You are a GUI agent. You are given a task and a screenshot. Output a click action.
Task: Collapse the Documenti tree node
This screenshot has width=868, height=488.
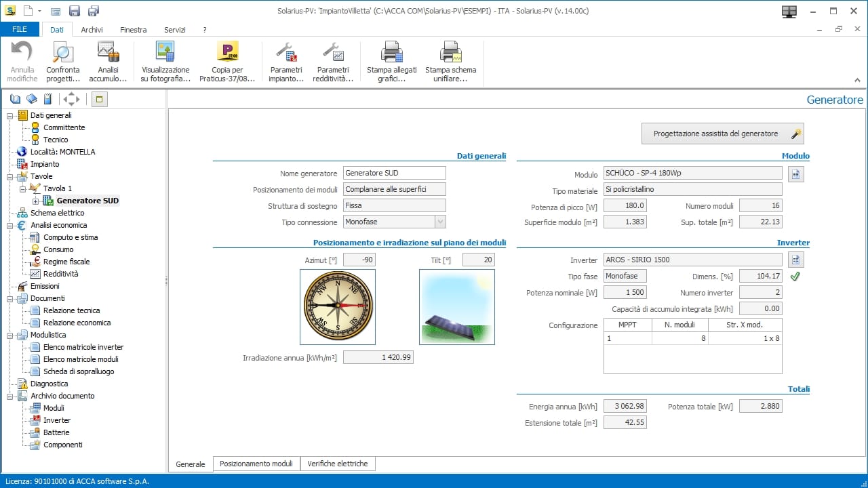coord(10,298)
